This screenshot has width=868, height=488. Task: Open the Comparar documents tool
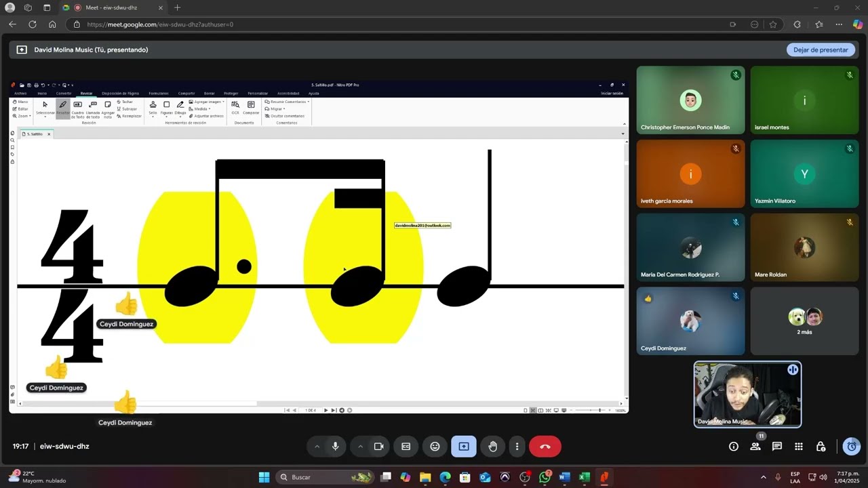point(251,107)
